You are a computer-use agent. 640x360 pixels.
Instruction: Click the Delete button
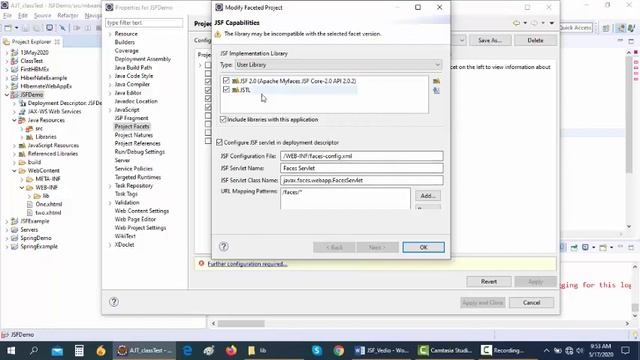tap(535, 40)
